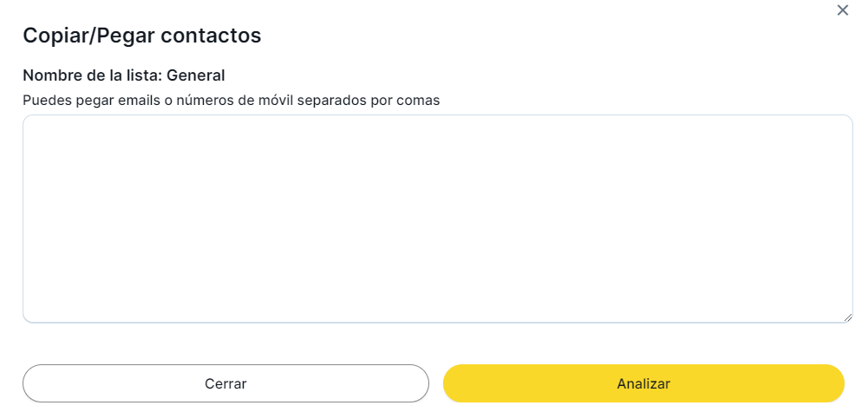Close the Copiar/Pegar contactos dialog with X
The width and height of the screenshot is (868, 412).
click(x=842, y=10)
